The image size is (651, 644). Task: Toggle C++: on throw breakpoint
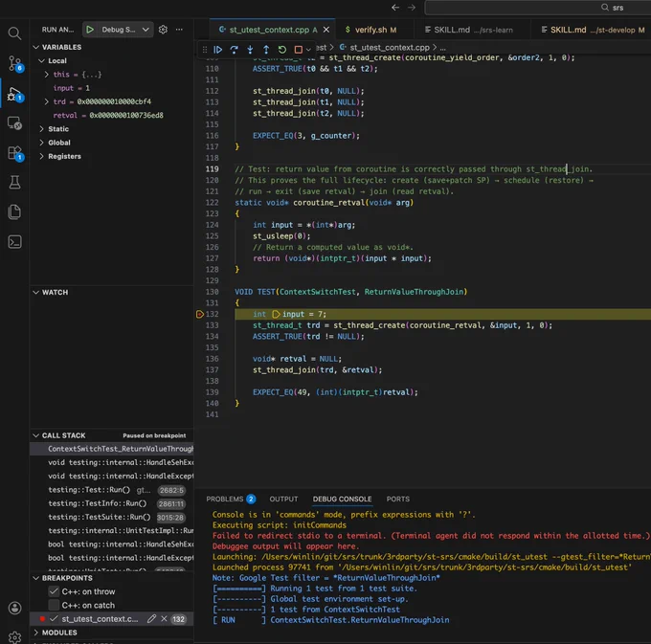54,591
